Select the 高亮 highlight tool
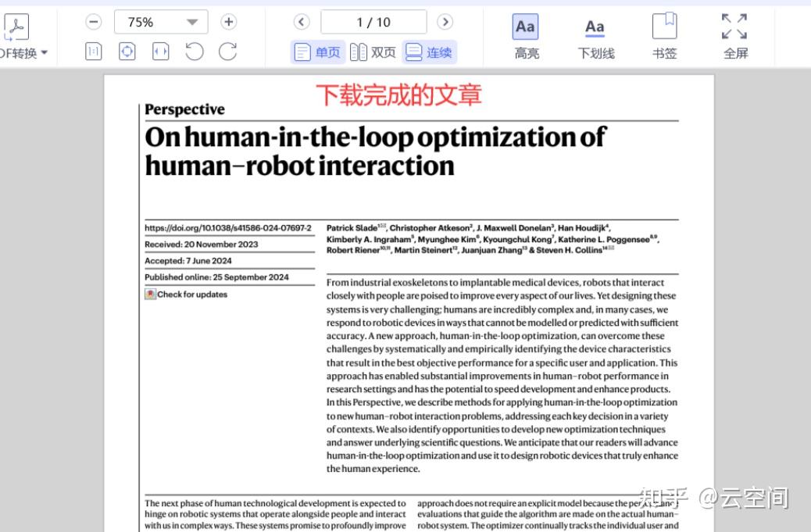The width and height of the screenshot is (811, 532). click(526, 37)
